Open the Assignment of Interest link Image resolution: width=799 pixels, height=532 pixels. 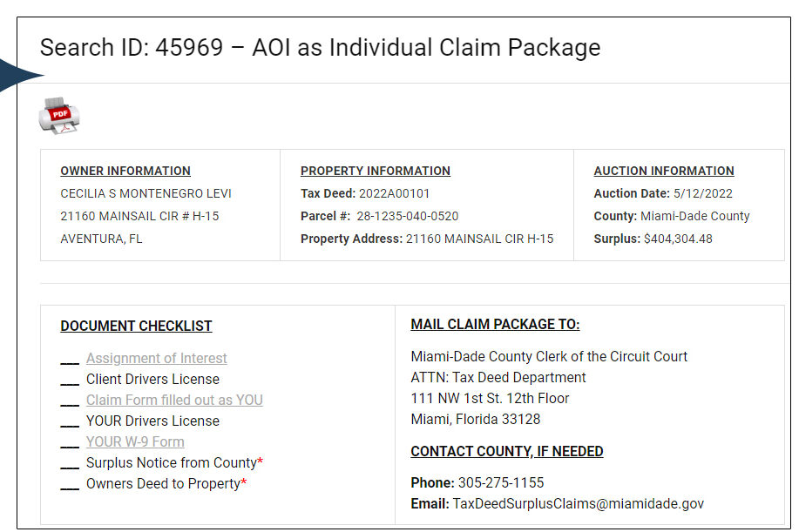click(x=156, y=358)
